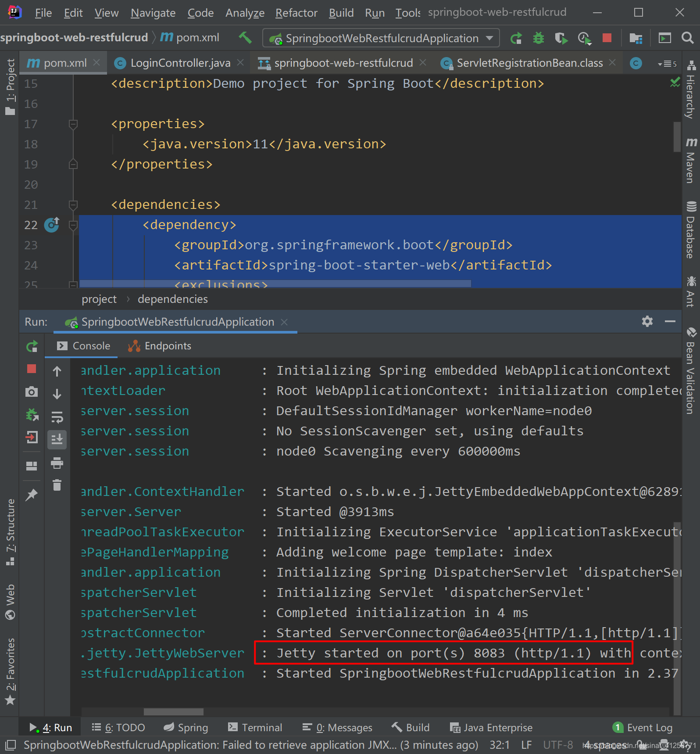This screenshot has height=754, width=700.
Task: Open the SpringbootWebRestfulcrudApplication run configuration dropdown
Action: click(381, 38)
